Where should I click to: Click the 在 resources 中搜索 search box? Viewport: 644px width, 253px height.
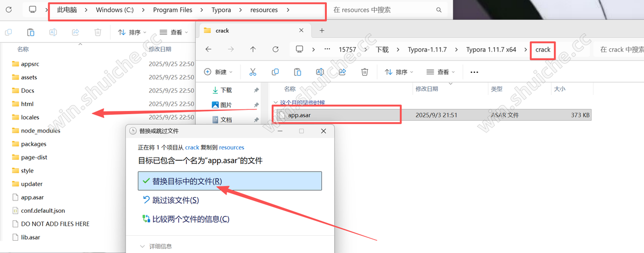389,10
